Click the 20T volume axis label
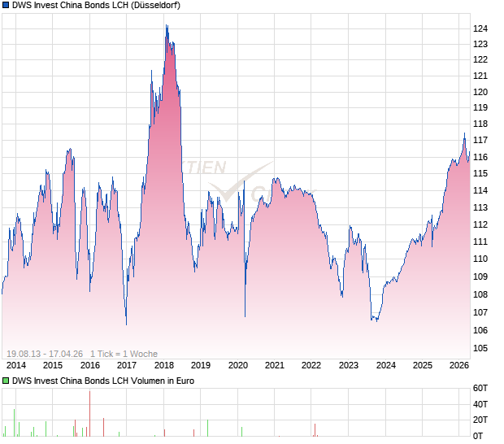The height and width of the screenshot is (444, 504). (480, 420)
